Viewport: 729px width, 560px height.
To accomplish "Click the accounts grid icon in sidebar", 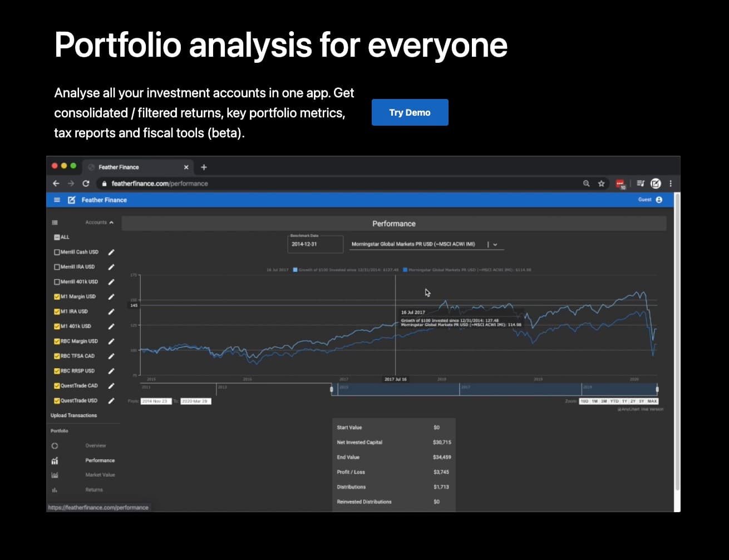I will pos(55,222).
